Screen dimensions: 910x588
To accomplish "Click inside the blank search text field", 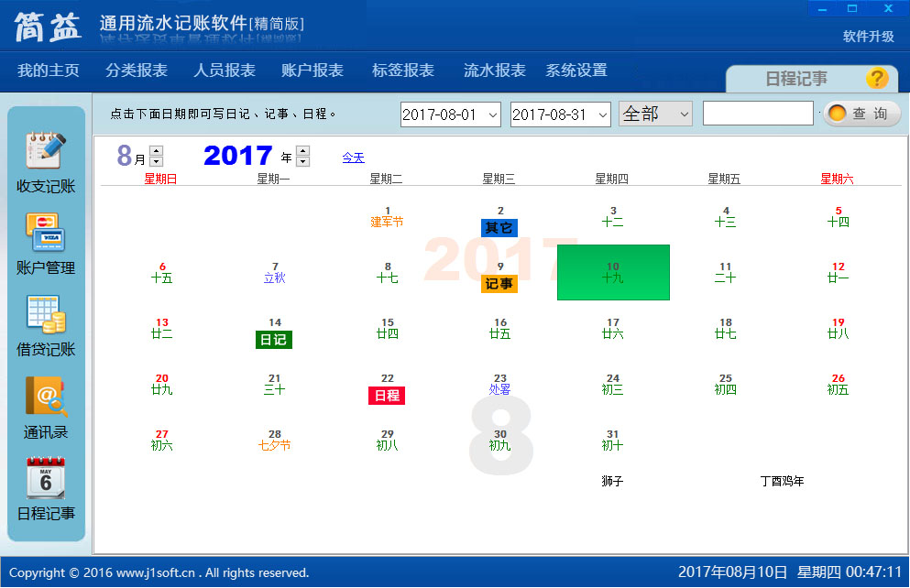I will click(757, 113).
